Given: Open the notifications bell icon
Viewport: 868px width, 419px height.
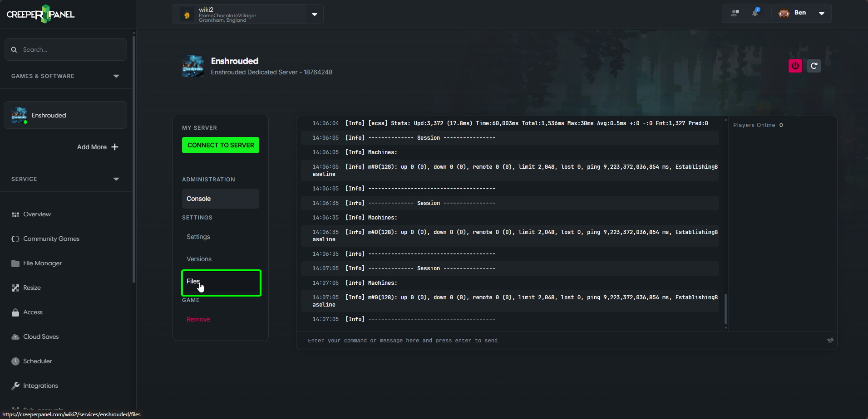Looking at the screenshot, I should click(x=755, y=13).
